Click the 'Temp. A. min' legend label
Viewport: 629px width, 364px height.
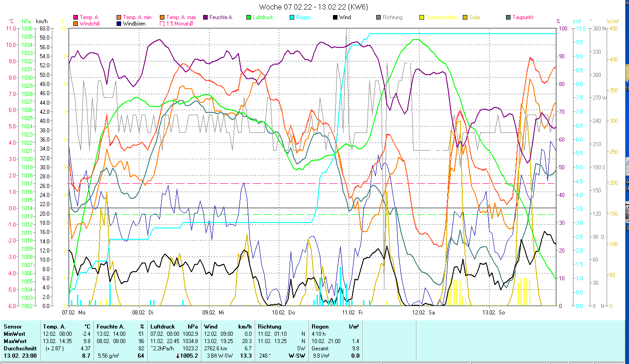point(138,17)
